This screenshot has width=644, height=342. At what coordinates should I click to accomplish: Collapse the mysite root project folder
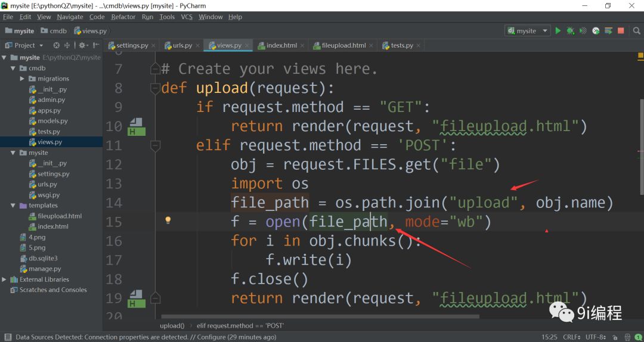(4, 57)
